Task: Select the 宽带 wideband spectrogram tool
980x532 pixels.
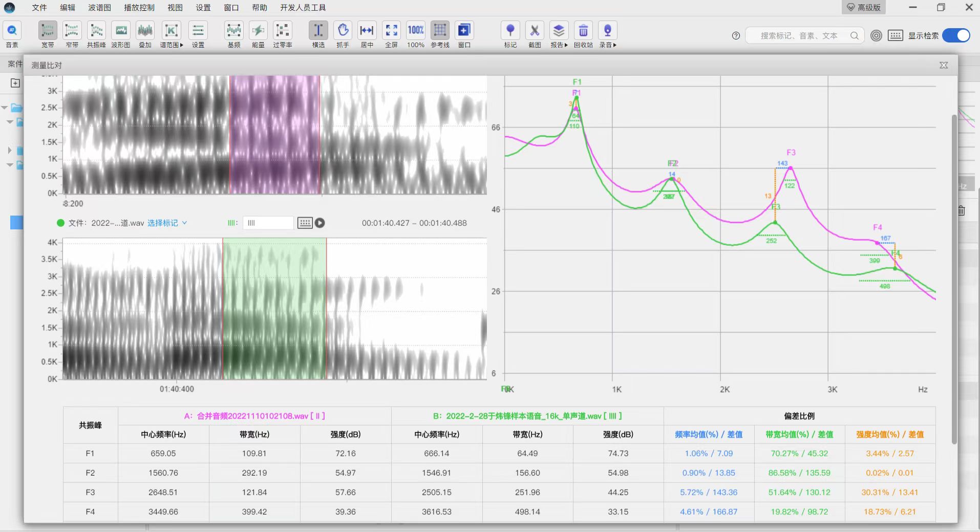Action: click(48, 35)
